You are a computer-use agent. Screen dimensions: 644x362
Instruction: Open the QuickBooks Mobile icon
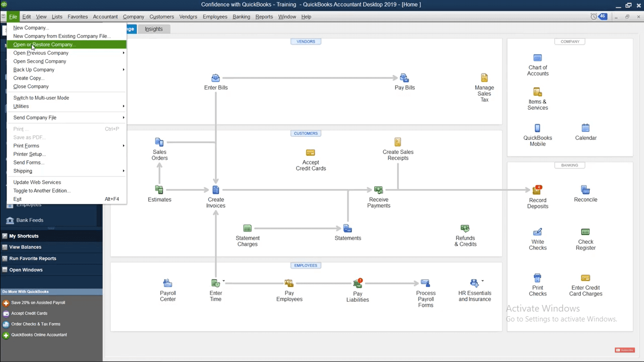tap(537, 128)
